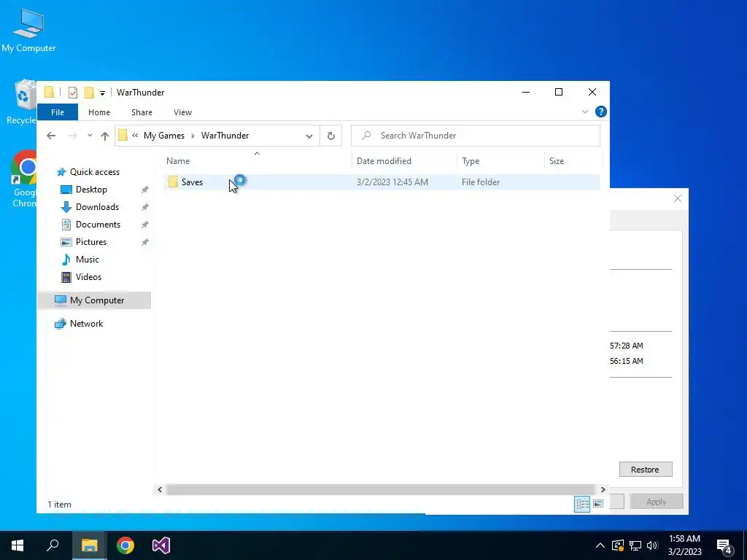Viewport: 747px width, 560px height.
Task: Go back with the left arrow
Action: (x=51, y=136)
